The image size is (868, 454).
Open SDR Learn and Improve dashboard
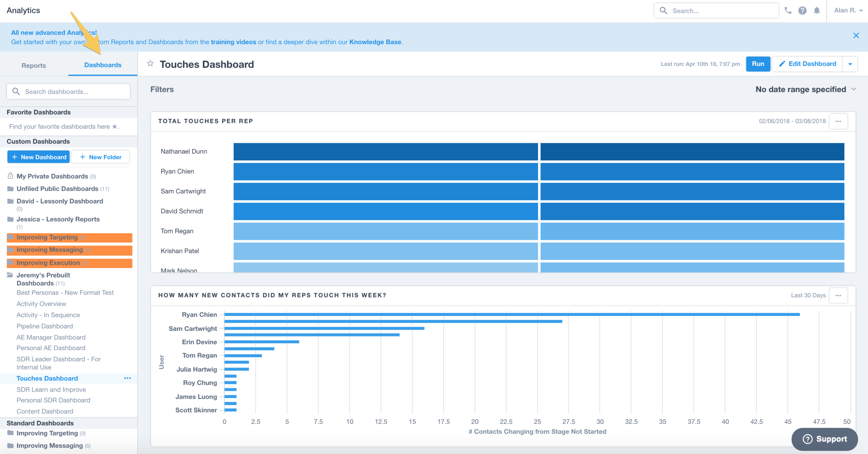coord(51,390)
